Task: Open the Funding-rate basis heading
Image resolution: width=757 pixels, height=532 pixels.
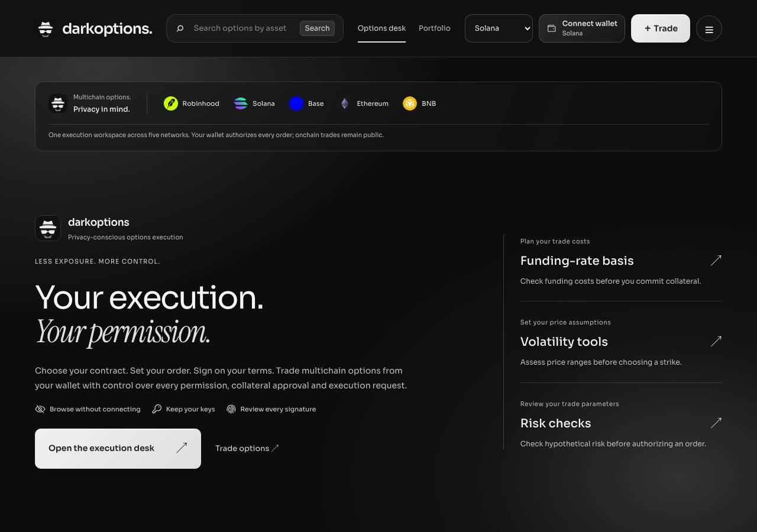Action: (577, 261)
